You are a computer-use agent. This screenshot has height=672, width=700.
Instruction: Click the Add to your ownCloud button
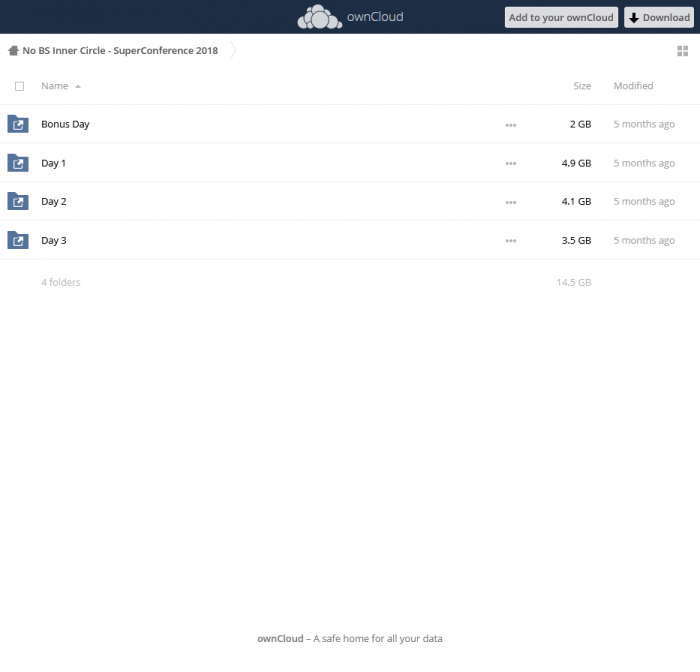click(x=561, y=17)
